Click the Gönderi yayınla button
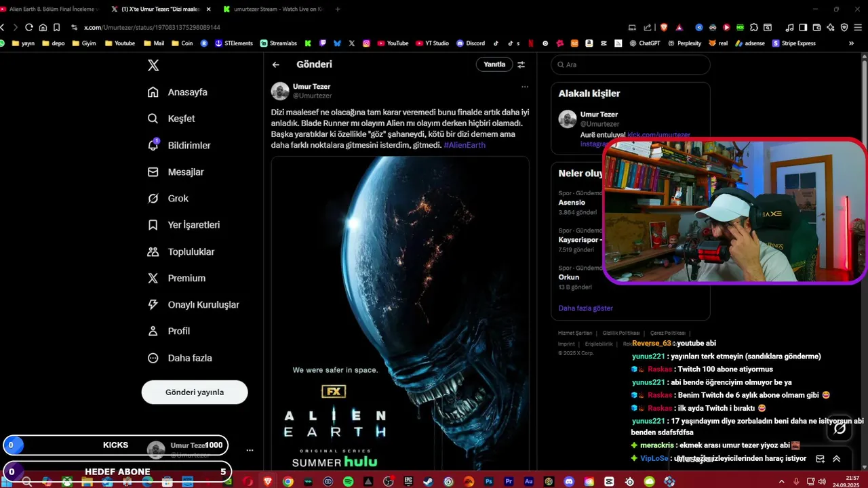The width and height of the screenshot is (868, 488). point(195,392)
